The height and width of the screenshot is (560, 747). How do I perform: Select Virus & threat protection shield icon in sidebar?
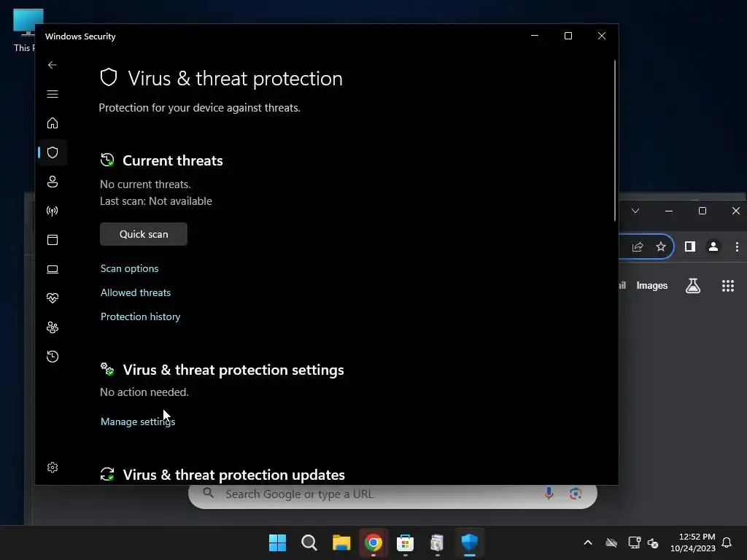pos(53,152)
